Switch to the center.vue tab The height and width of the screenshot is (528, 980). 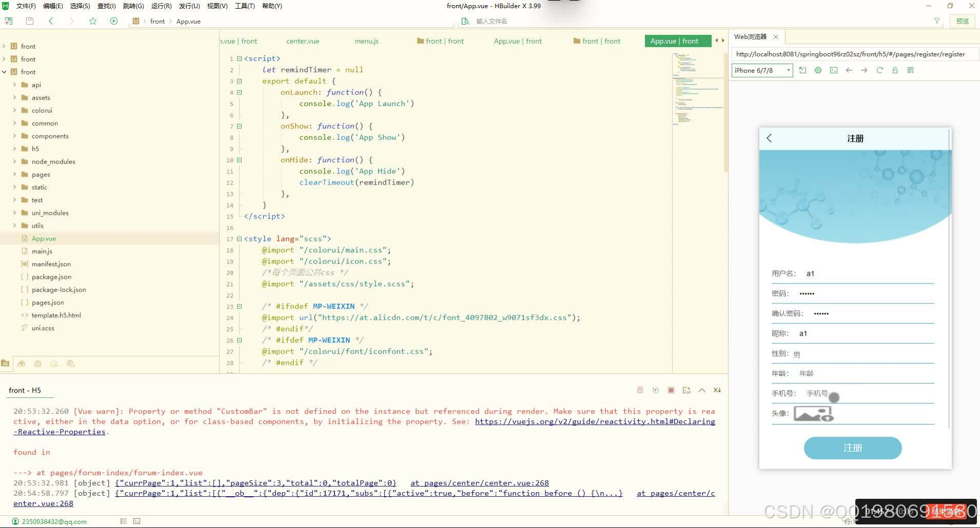(x=303, y=41)
